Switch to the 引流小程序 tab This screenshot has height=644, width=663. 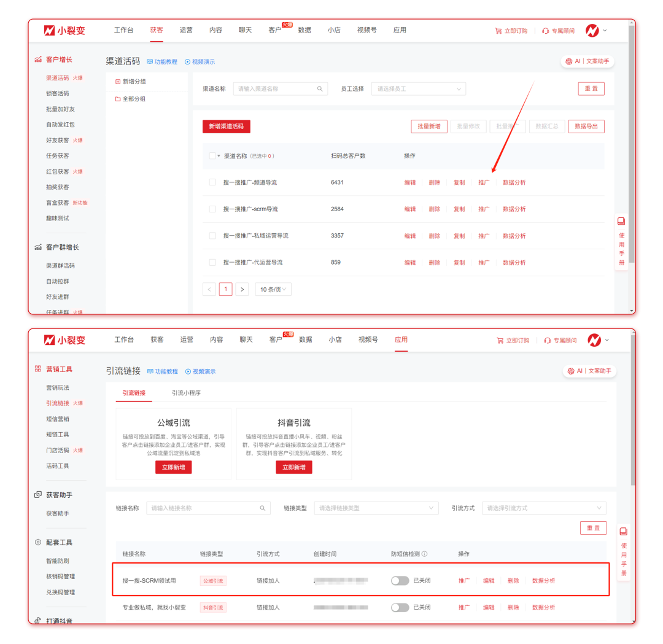[x=186, y=393]
